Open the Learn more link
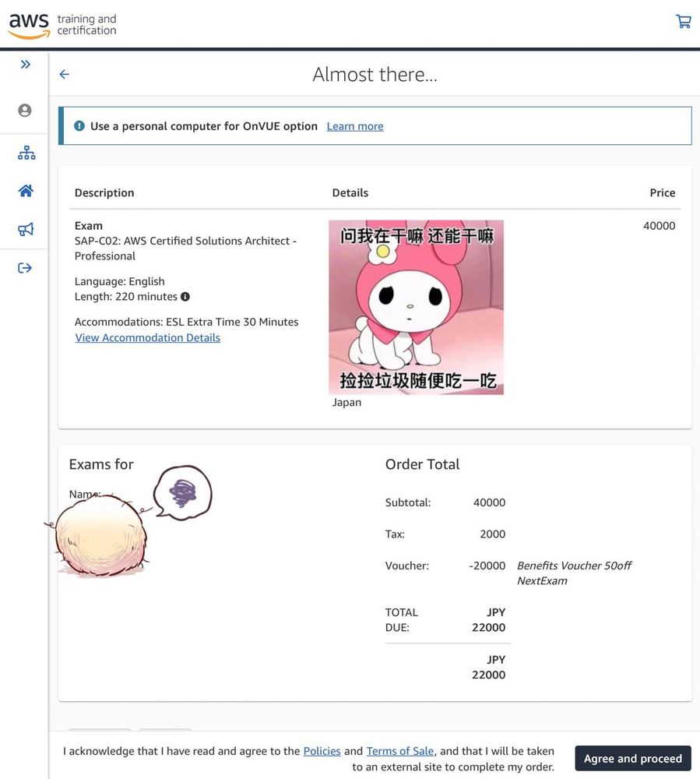The height and width of the screenshot is (779, 700). [355, 126]
